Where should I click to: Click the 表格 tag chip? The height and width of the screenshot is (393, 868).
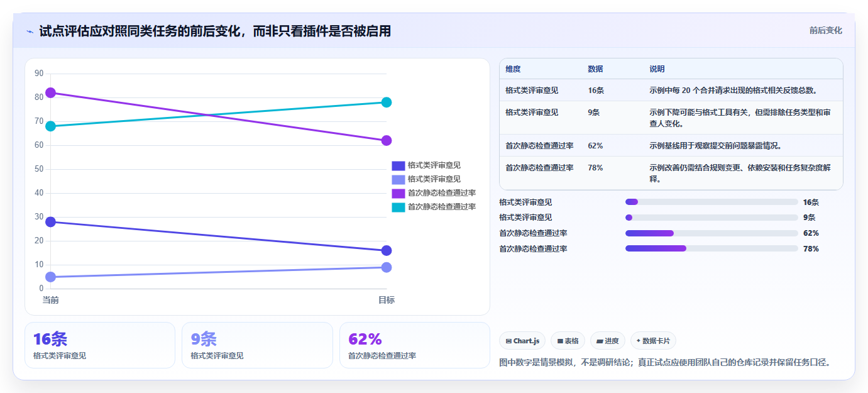point(568,341)
